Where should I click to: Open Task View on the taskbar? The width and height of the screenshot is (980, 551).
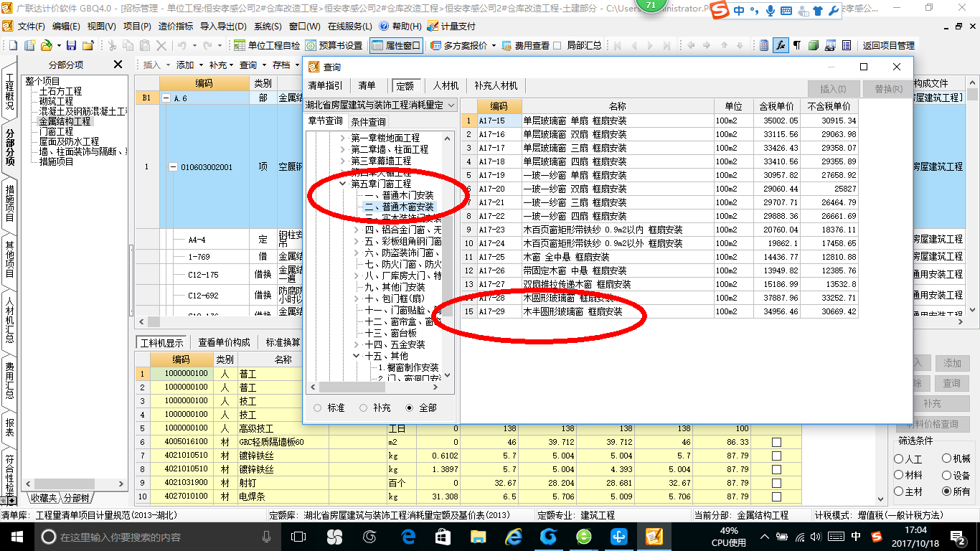[x=298, y=536]
